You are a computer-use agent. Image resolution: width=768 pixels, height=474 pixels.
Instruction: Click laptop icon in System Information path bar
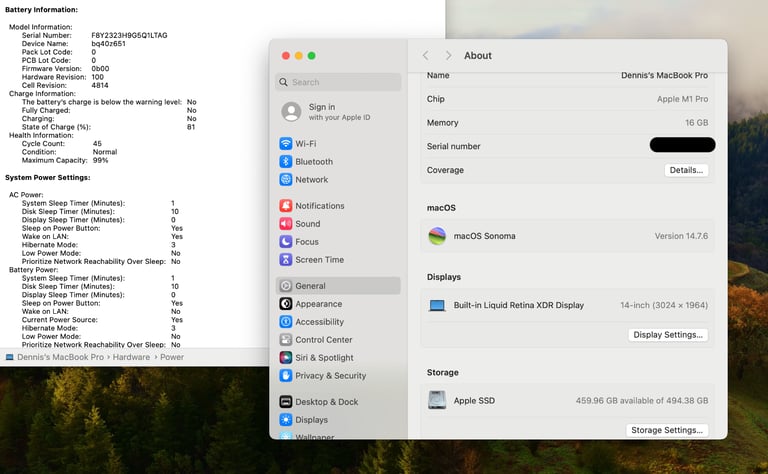(x=9, y=357)
